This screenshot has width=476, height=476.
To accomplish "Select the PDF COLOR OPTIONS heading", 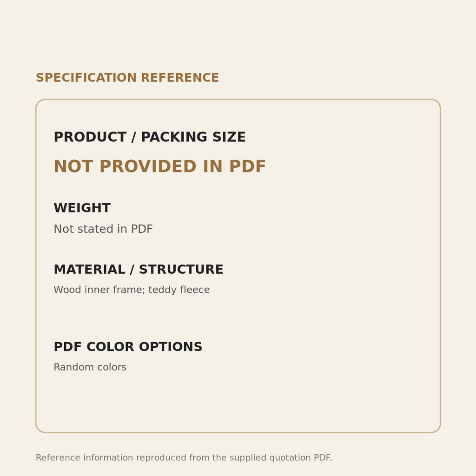I will click(x=128, y=347).
